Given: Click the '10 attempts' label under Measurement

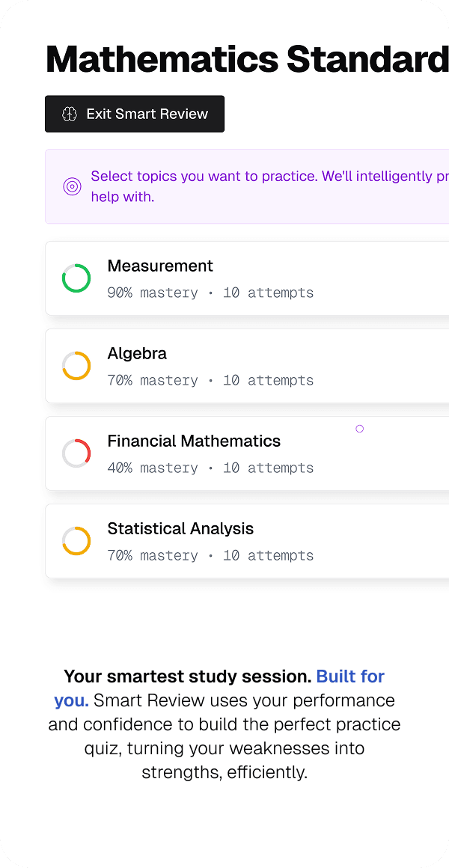Looking at the screenshot, I should pyautogui.click(x=268, y=293).
